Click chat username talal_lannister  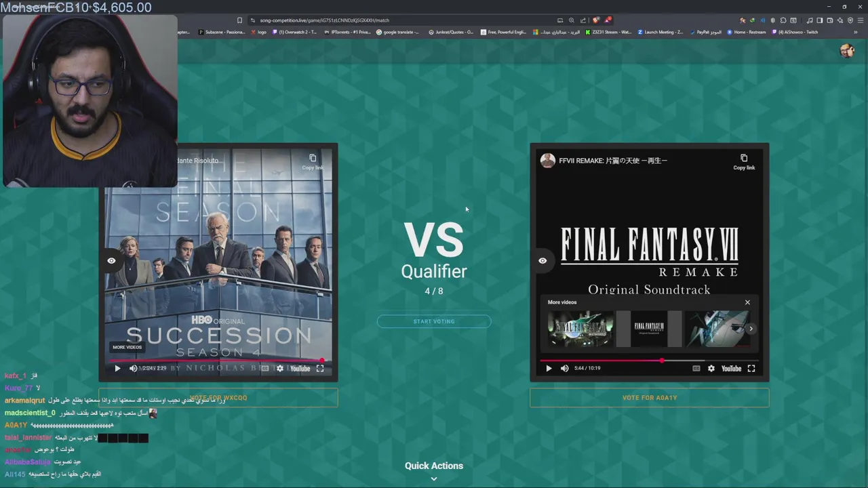[x=28, y=438]
